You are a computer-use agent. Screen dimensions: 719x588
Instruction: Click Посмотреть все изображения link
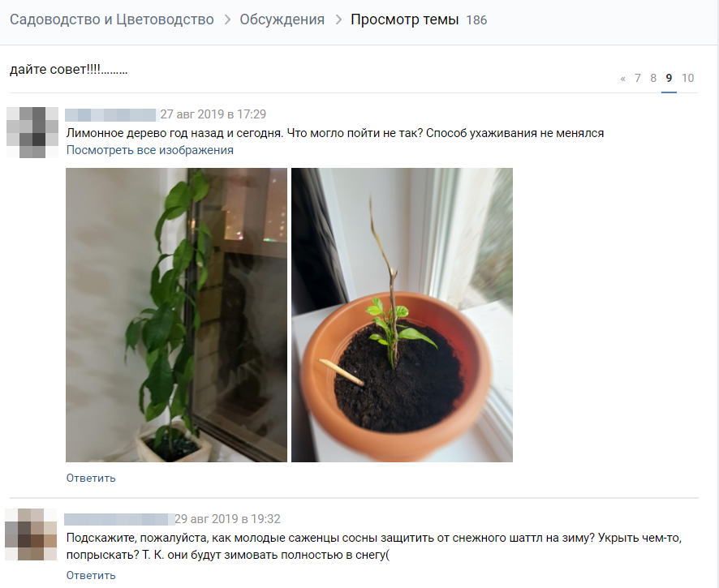point(150,150)
